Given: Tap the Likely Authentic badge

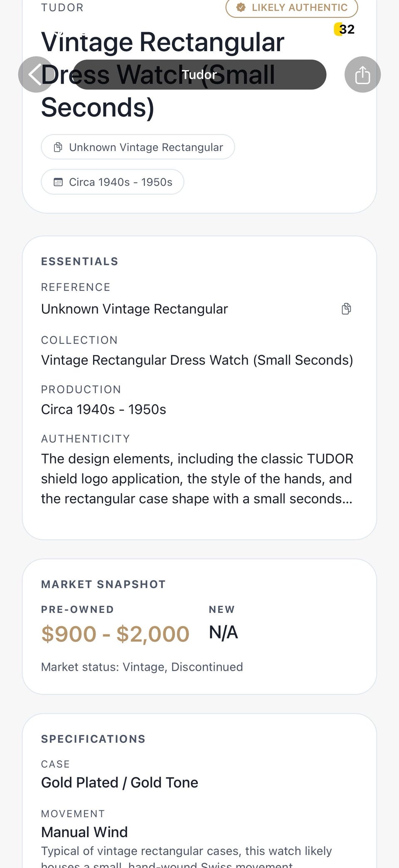Looking at the screenshot, I should [x=292, y=7].
